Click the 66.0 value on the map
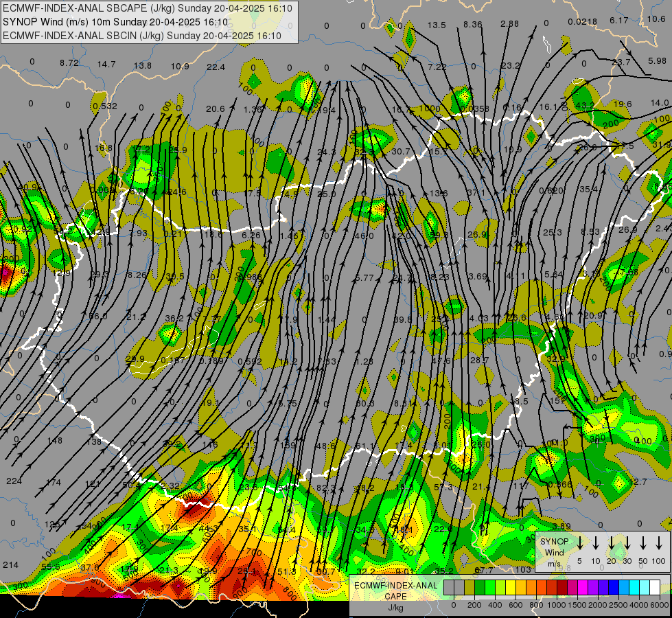Image resolution: width=672 pixels, height=618 pixels. tap(98, 317)
